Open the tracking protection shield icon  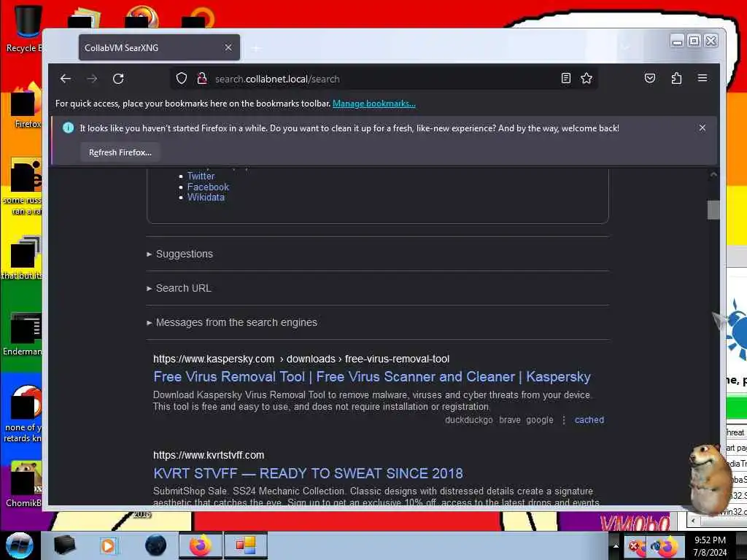pos(182,79)
